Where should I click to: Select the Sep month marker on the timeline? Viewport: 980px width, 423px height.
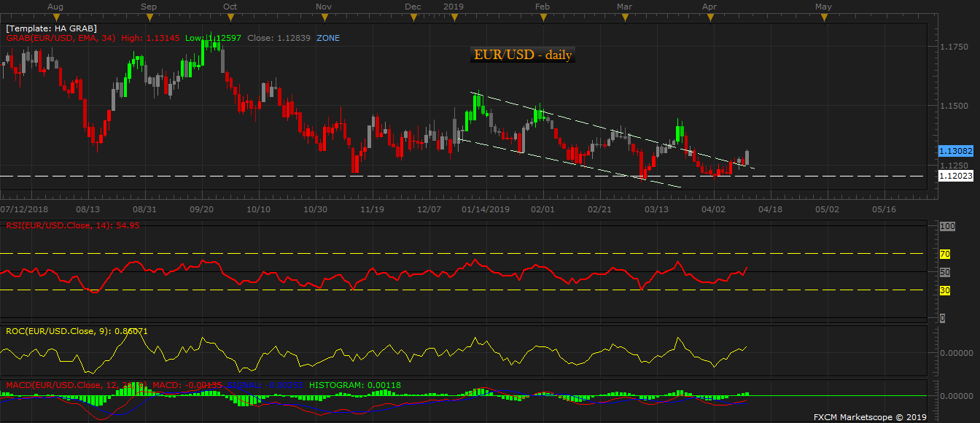[148, 18]
